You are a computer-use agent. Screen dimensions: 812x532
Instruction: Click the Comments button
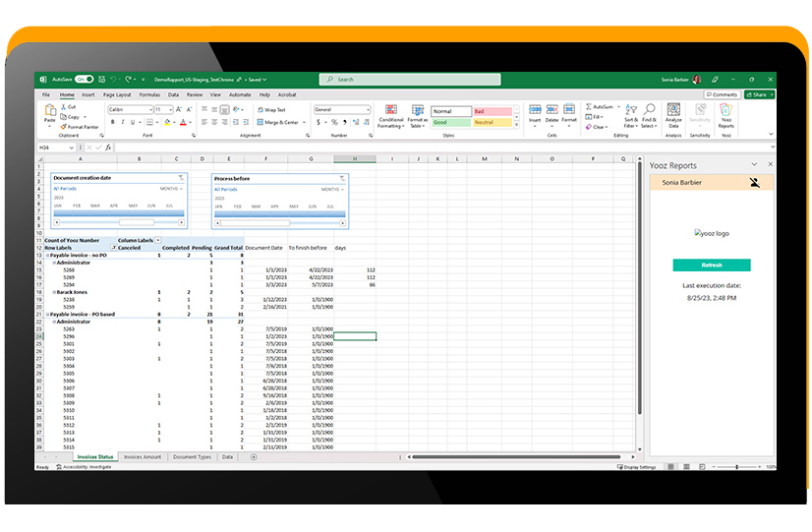(722, 94)
